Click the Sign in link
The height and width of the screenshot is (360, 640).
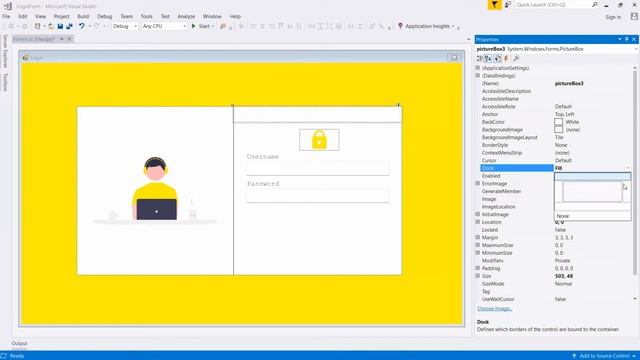tap(613, 17)
